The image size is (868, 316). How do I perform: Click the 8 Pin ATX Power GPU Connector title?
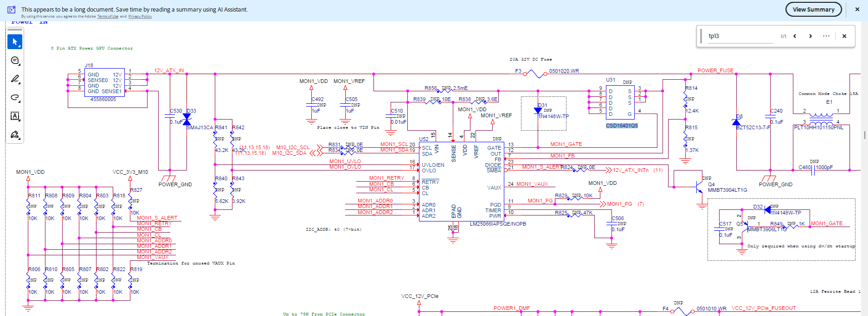point(92,48)
